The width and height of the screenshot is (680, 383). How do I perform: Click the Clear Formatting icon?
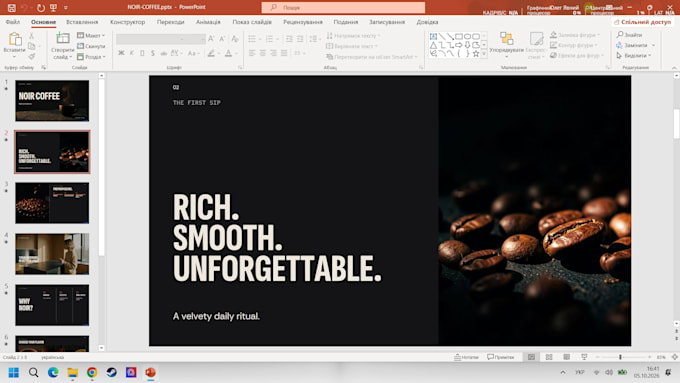(235, 39)
